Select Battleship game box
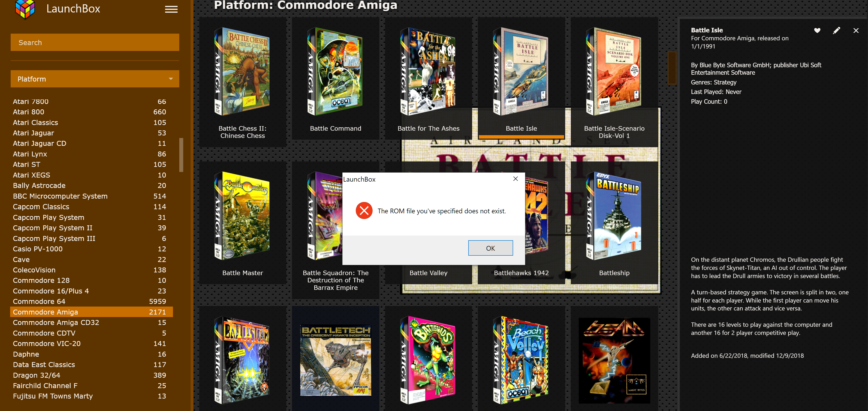This screenshot has width=868, height=411. coord(614,223)
